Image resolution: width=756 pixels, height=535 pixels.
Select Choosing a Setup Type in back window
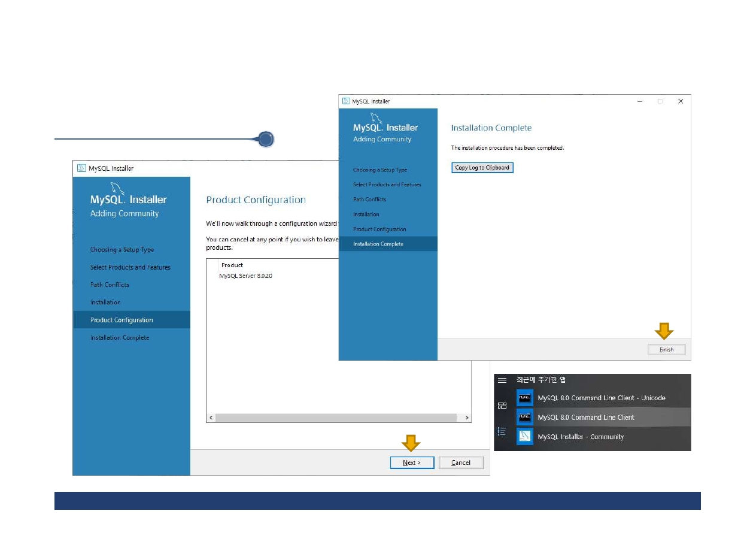[x=122, y=250]
